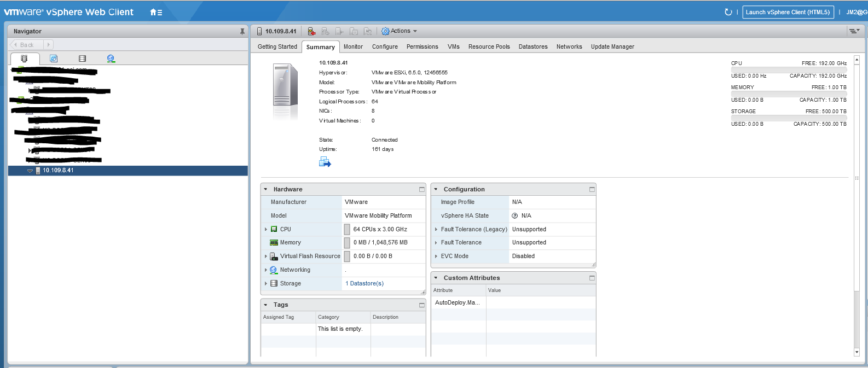This screenshot has height=368, width=868.
Task: Click the blue export icon below Uptime
Action: [325, 162]
